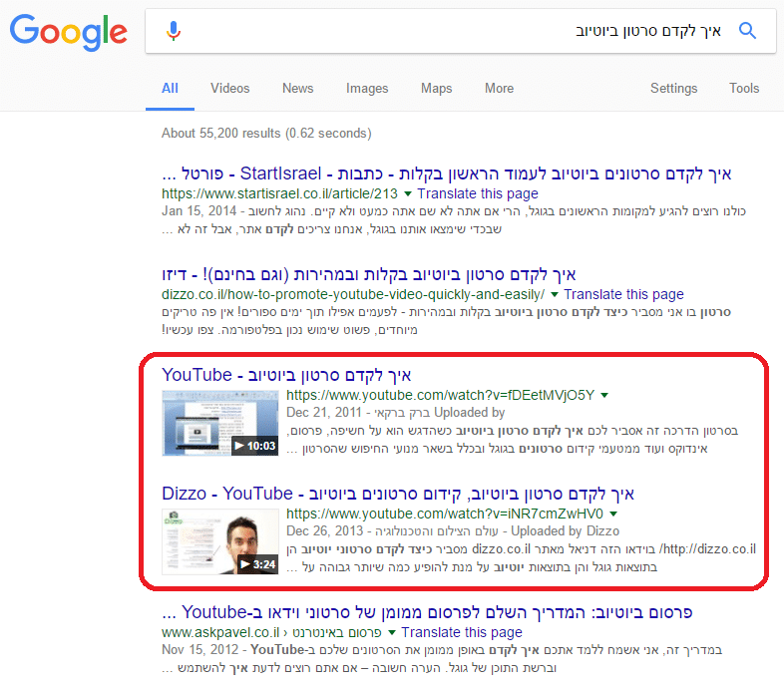Select the All tab

(170, 89)
